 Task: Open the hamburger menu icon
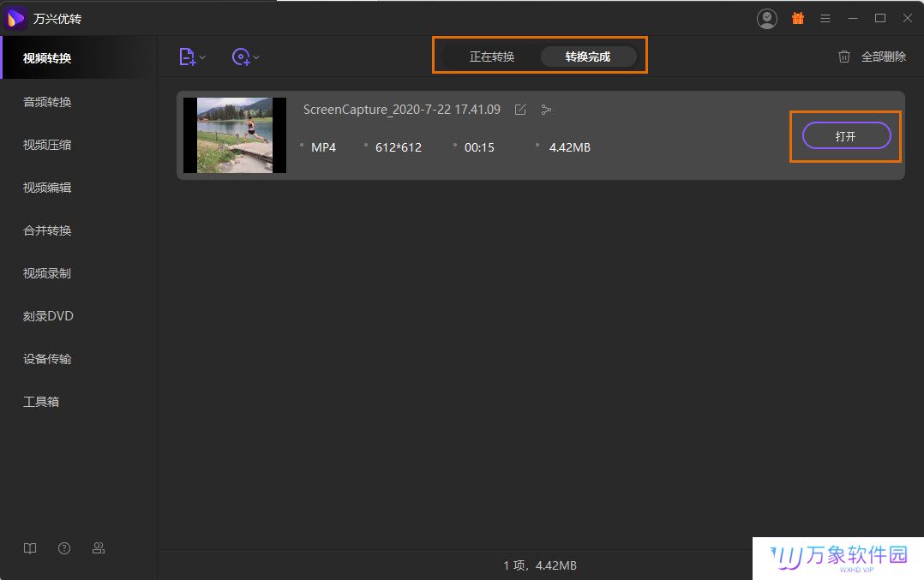pyautogui.click(x=825, y=19)
